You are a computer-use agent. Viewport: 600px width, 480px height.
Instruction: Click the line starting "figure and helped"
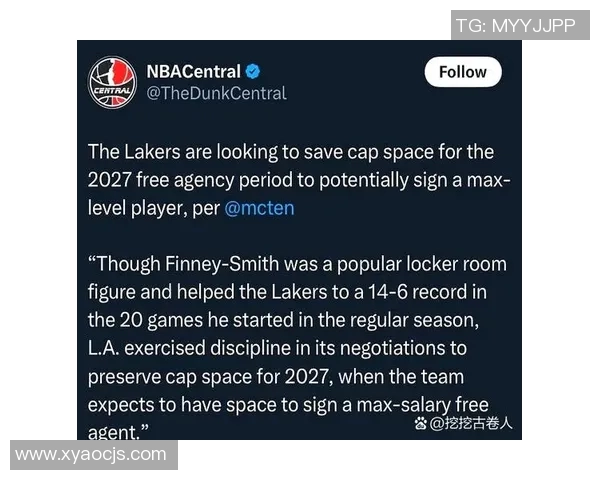point(297,292)
